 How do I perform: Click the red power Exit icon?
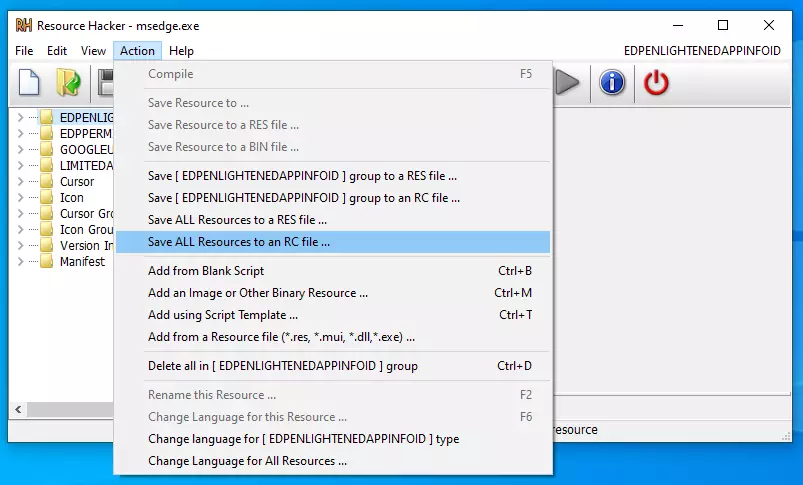tap(656, 82)
